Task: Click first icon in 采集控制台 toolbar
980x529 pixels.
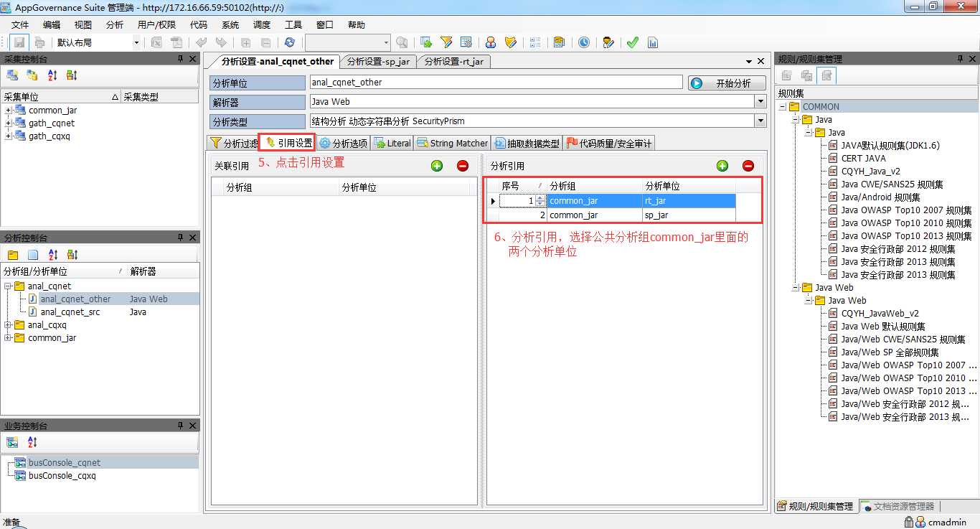Action: pyautogui.click(x=12, y=75)
